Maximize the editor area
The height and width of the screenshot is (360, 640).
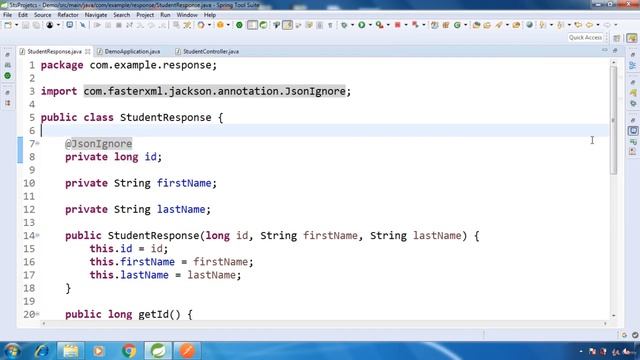(x=615, y=50)
